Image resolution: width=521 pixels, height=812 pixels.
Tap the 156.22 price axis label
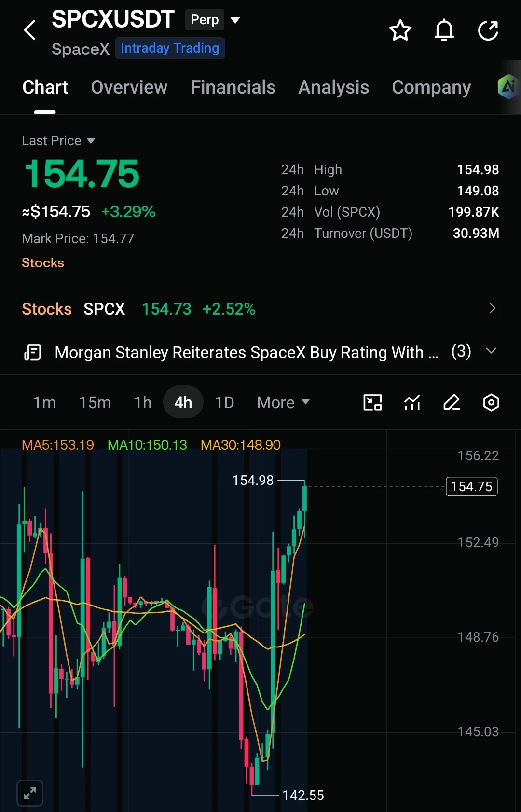click(478, 456)
